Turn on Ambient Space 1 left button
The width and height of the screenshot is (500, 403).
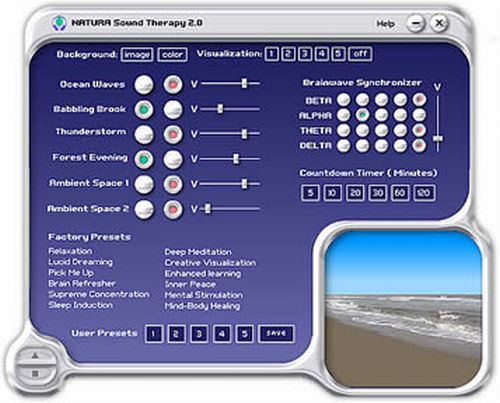tap(144, 184)
